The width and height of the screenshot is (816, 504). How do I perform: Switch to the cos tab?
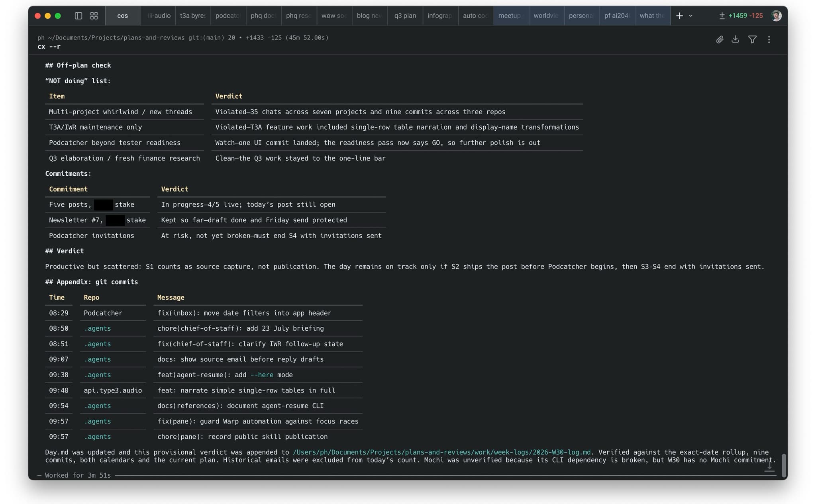pos(123,16)
